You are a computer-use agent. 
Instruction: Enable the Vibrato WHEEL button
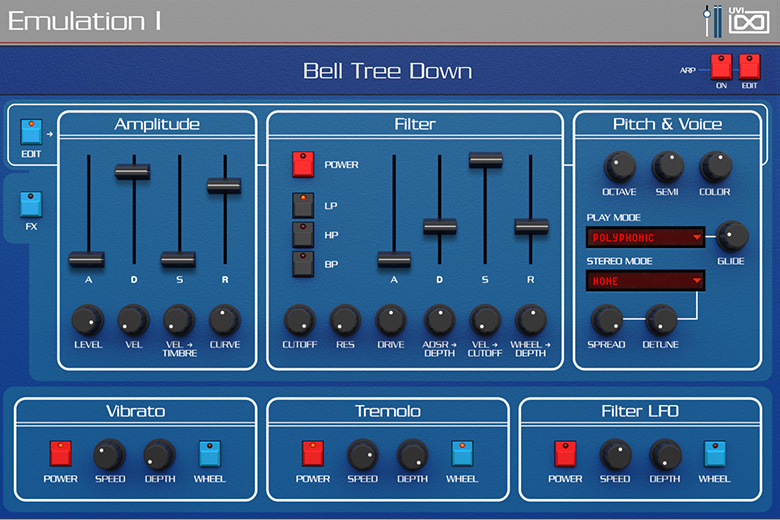209,454
